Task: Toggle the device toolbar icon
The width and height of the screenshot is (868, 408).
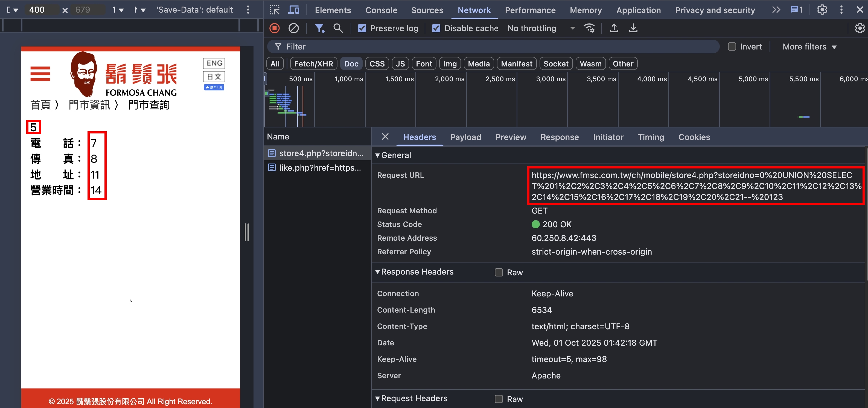Action: [294, 10]
